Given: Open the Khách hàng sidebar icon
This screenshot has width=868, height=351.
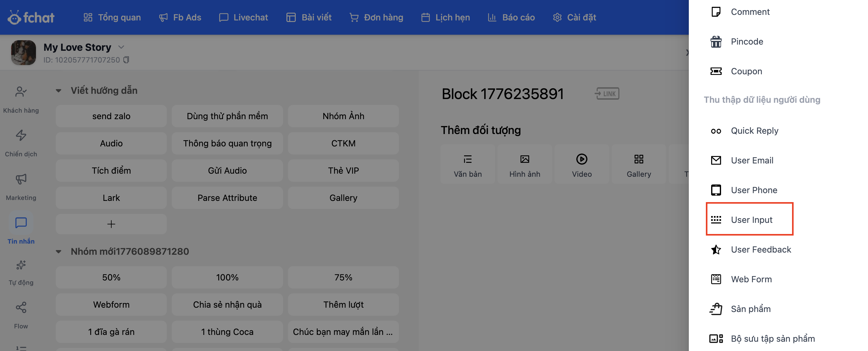Looking at the screenshot, I should tap(21, 92).
